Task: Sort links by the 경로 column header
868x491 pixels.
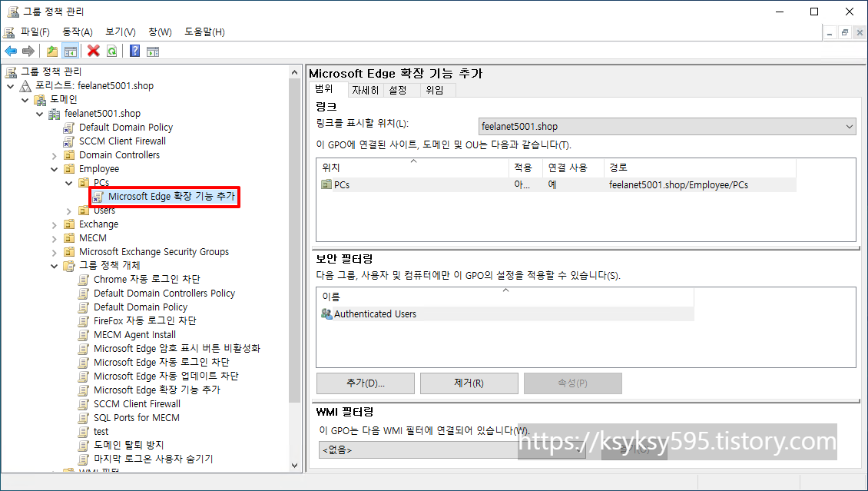Action: pos(700,168)
